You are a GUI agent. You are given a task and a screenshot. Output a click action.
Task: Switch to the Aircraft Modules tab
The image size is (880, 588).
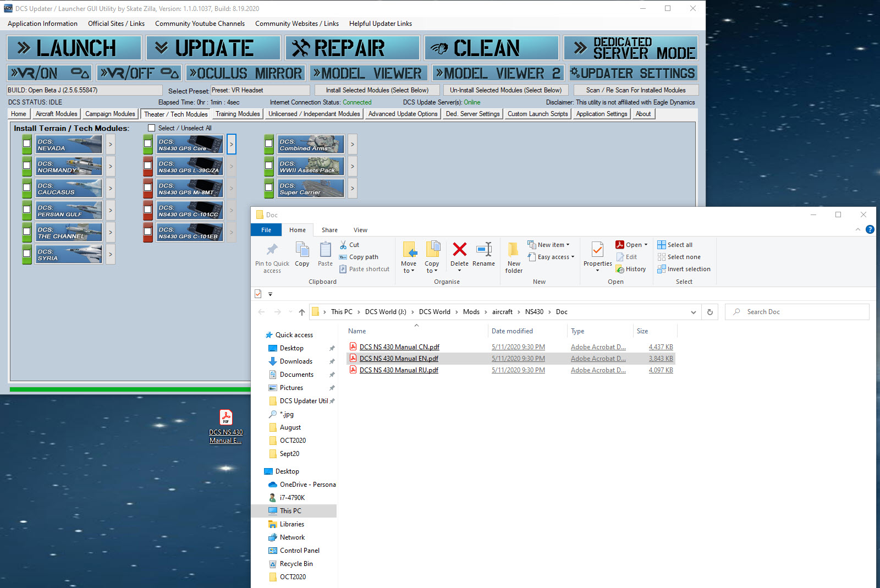[x=56, y=114]
